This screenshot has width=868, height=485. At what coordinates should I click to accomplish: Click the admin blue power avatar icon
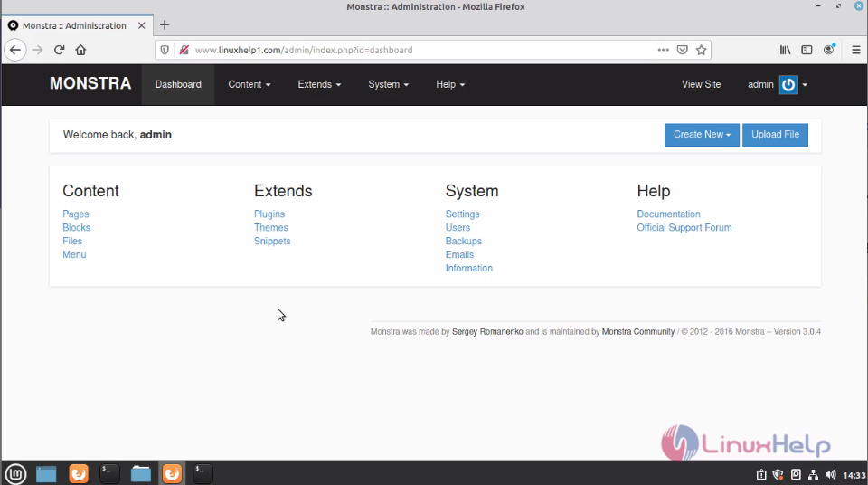tap(788, 85)
